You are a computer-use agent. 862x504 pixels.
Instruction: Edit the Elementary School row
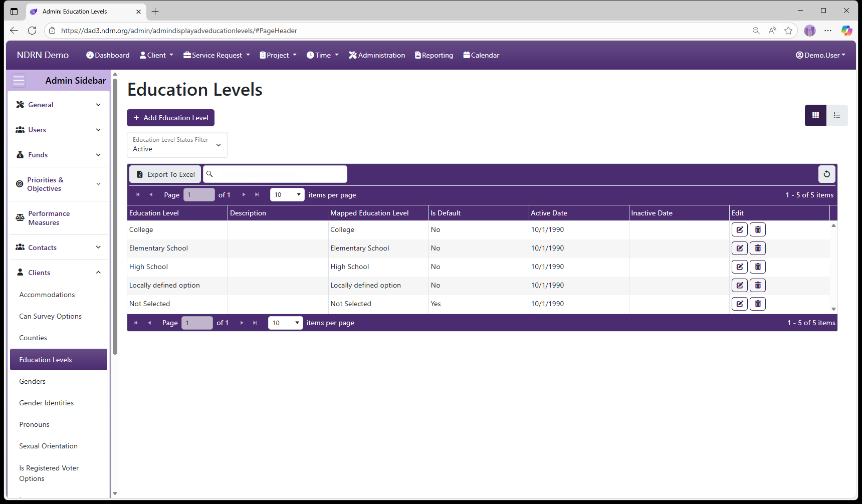pyautogui.click(x=740, y=248)
